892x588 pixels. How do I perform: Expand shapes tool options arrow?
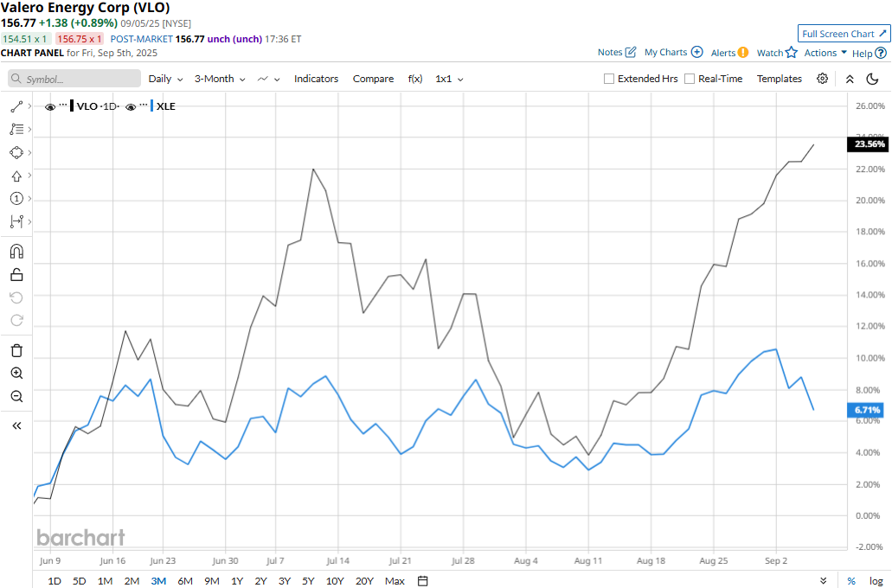tap(29, 152)
